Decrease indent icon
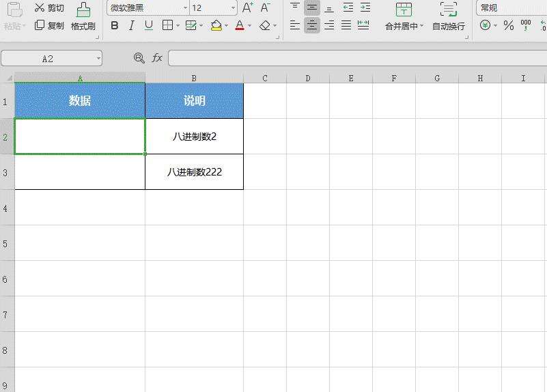Image resolution: width=547 pixels, height=392 pixels. point(348,8)
